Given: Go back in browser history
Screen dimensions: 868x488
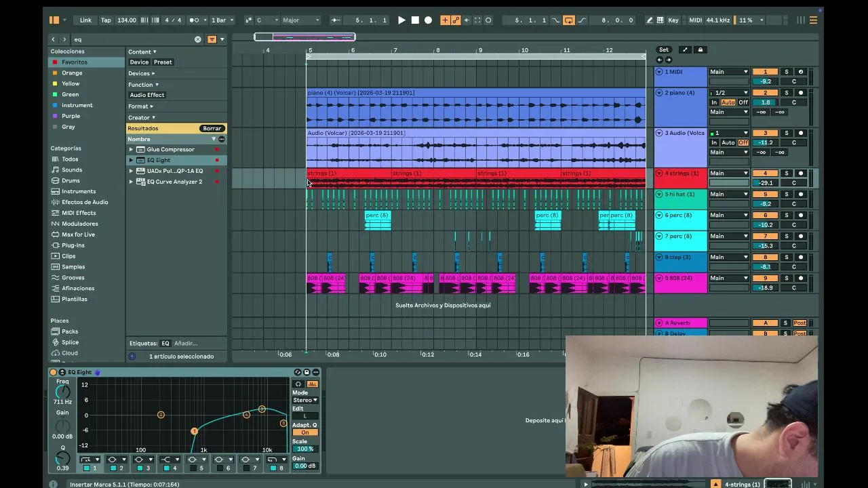Looking at the screenshot, I should (54, 39).
